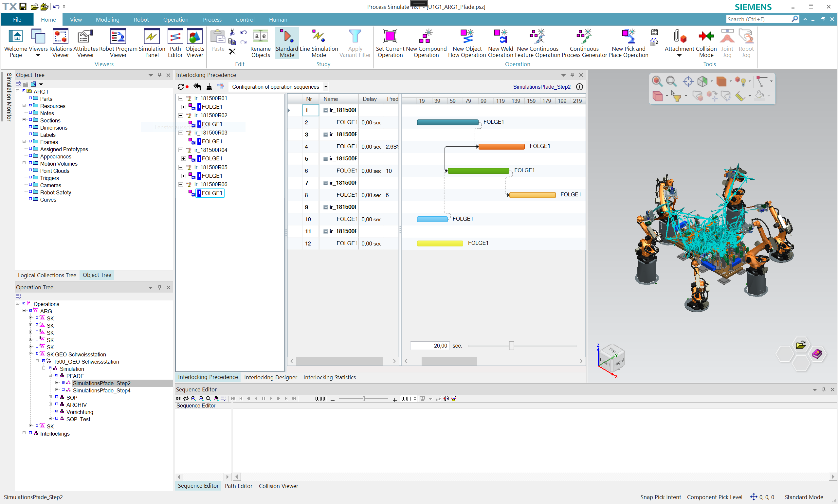Save the study with the floppy disk icon

[23, 7]
